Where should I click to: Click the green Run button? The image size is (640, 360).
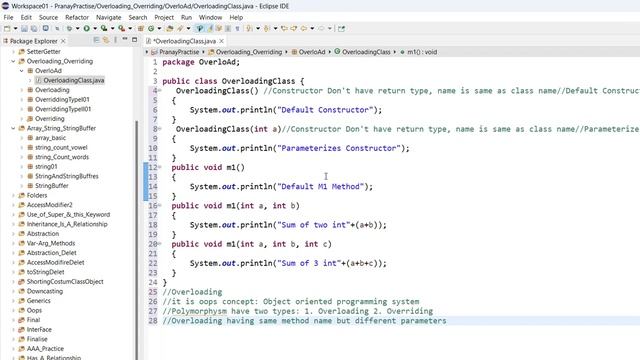click(x=86, y=29)
